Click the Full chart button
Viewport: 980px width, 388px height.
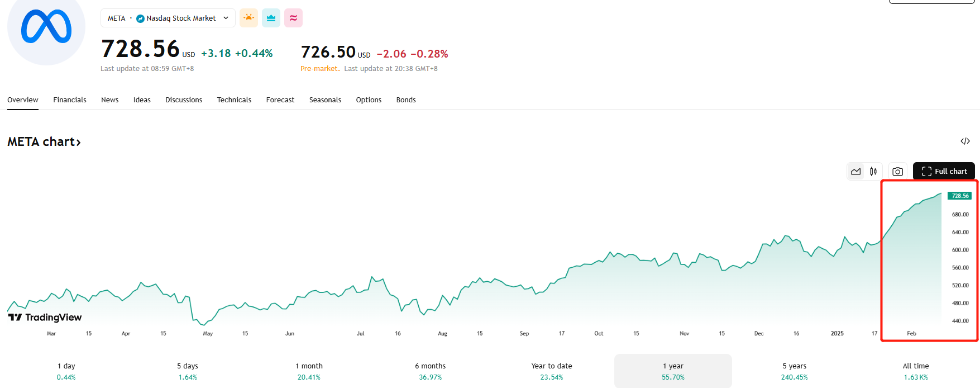944,171
